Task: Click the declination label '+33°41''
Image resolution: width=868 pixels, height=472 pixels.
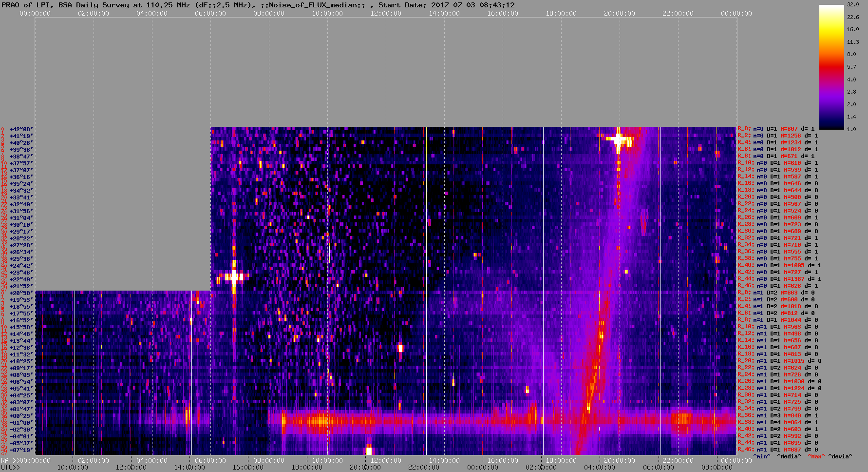Action: (21, 197)
